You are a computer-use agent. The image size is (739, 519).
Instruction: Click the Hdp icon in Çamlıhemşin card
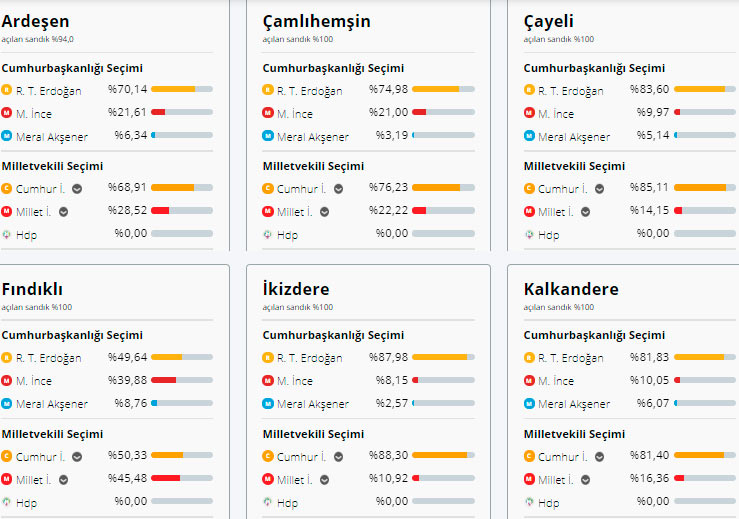[268, 234]
